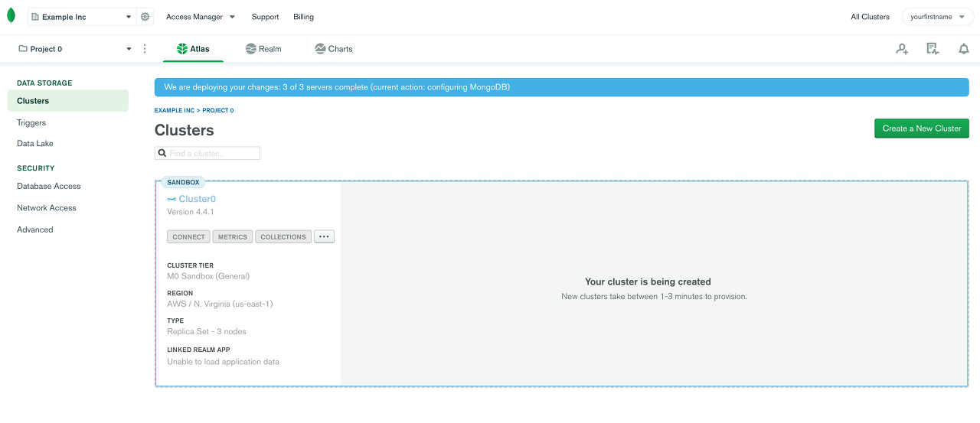This screenshot has width=980, height=423.
Task: Click Replica Set - 3 nodes text
Action: point(207,331)
